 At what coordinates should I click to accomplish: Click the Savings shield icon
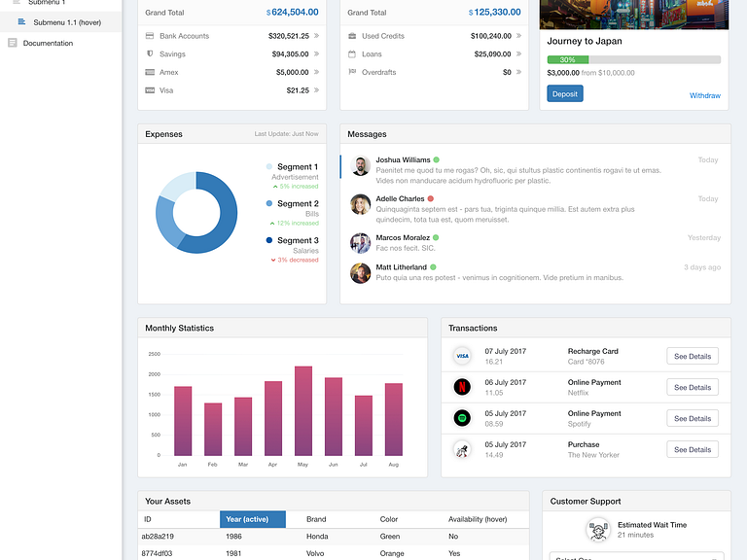[150, 53]
